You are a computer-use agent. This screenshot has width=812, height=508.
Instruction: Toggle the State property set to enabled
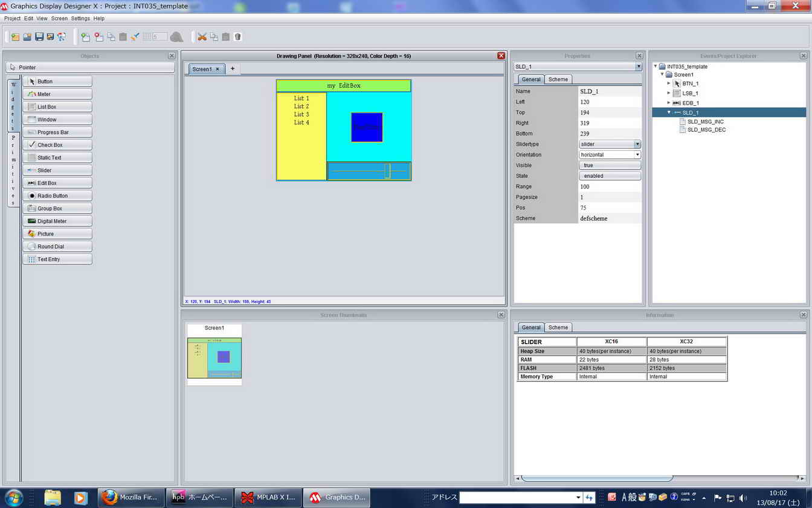(609, 176)
